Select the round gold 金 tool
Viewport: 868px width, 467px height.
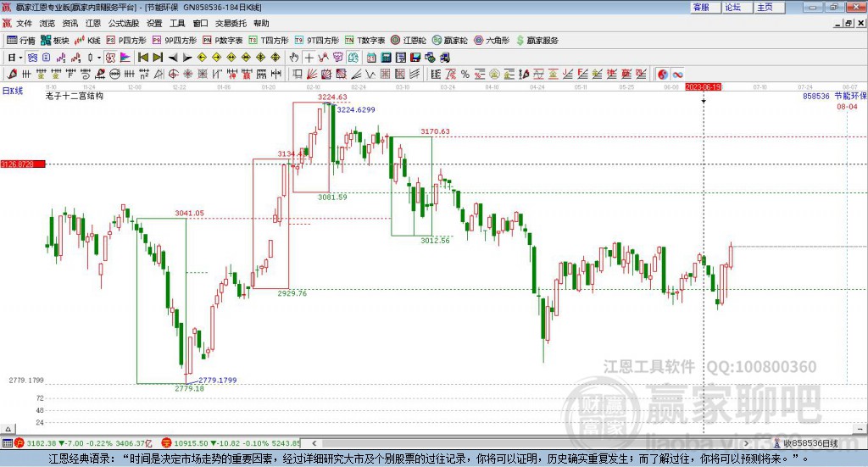pyautogui.click(x=494, y=74)
